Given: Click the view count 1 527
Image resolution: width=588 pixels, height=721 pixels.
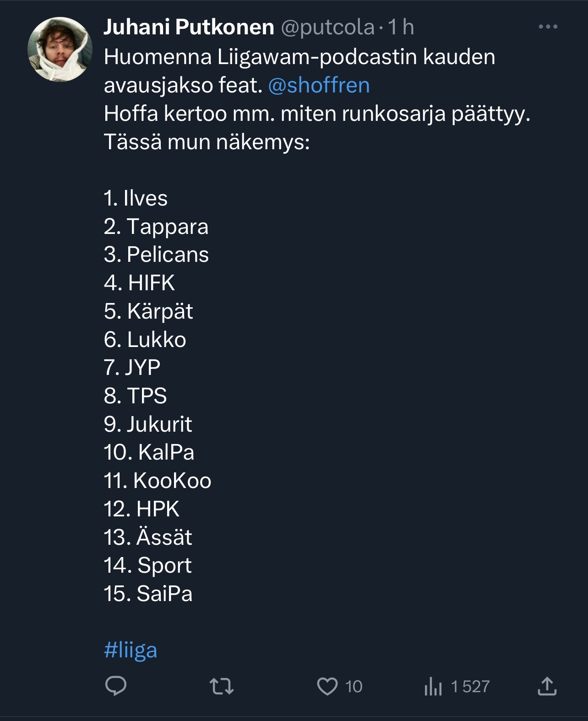Looking at the screenshot, I should pyautogui.click(x=470, y=686).
